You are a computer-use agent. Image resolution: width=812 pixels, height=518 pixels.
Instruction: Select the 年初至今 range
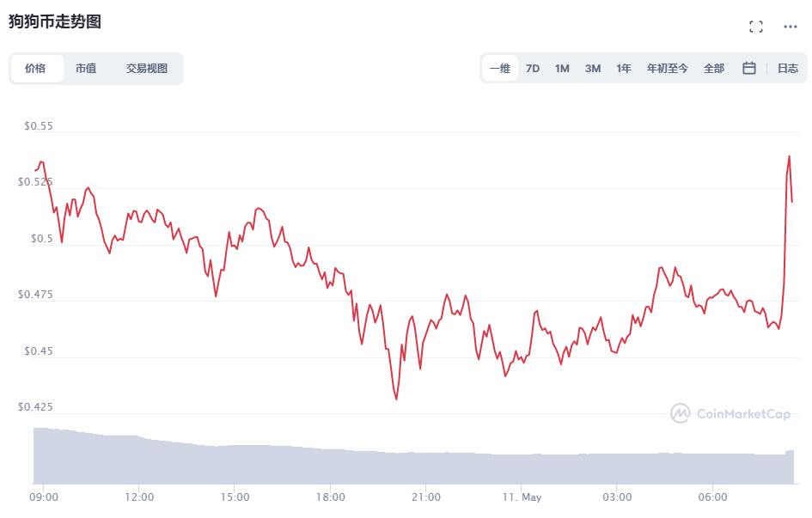tap(668, 69)
